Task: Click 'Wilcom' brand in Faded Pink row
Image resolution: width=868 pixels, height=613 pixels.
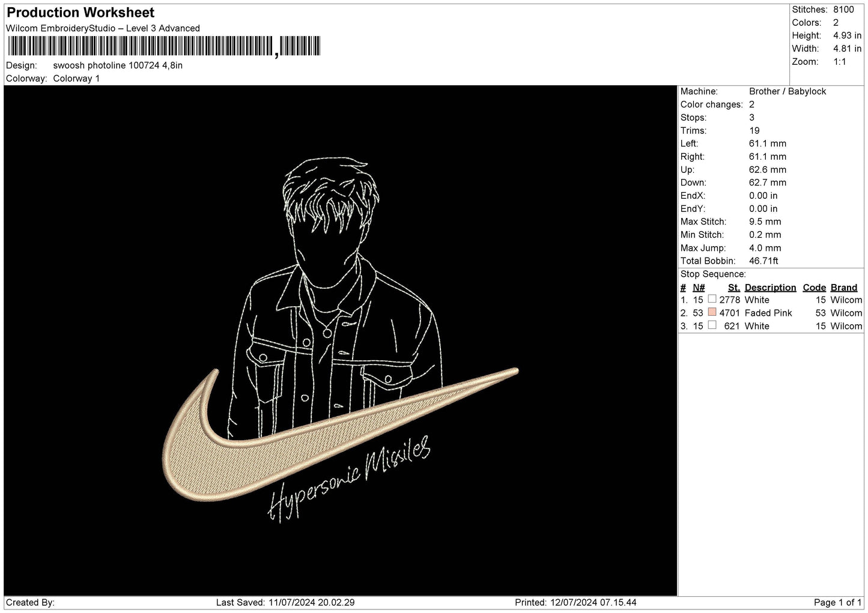Action: [846, 313]
